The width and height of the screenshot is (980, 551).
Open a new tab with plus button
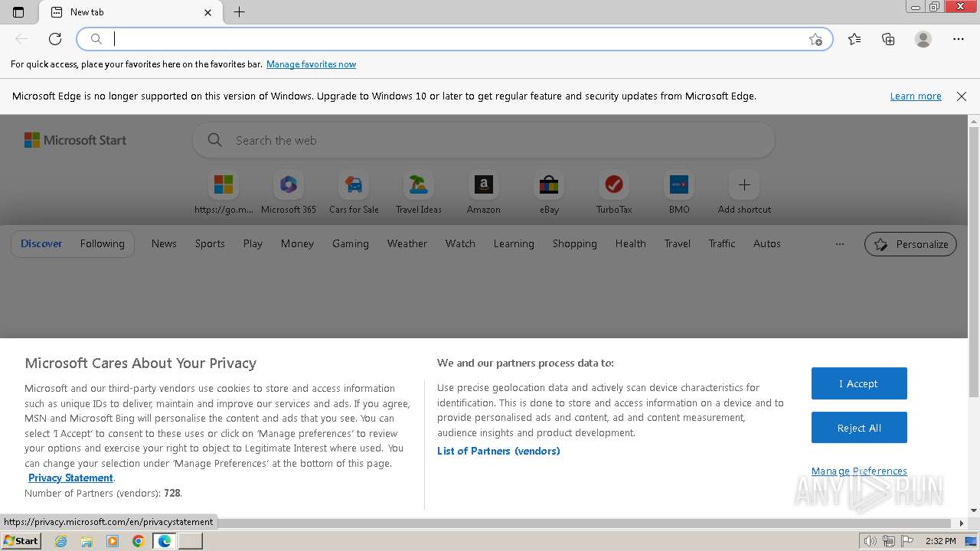[239, 12]
